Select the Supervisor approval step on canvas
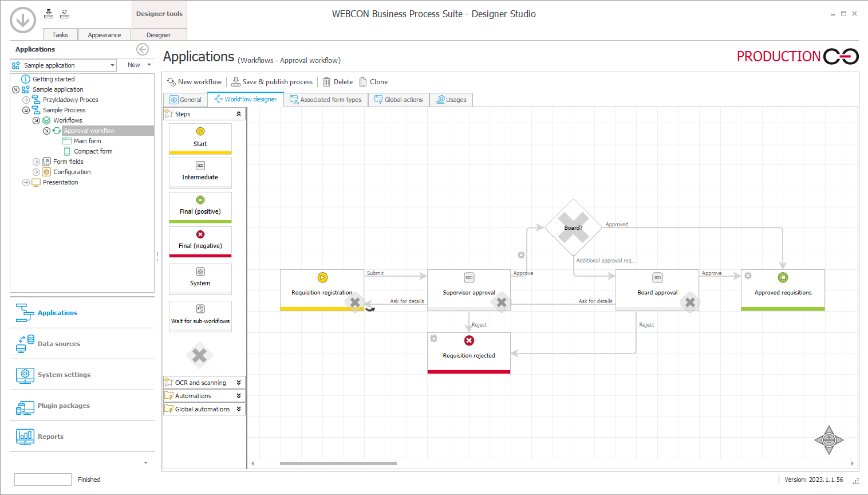868x495 pixels. point(469,290)
